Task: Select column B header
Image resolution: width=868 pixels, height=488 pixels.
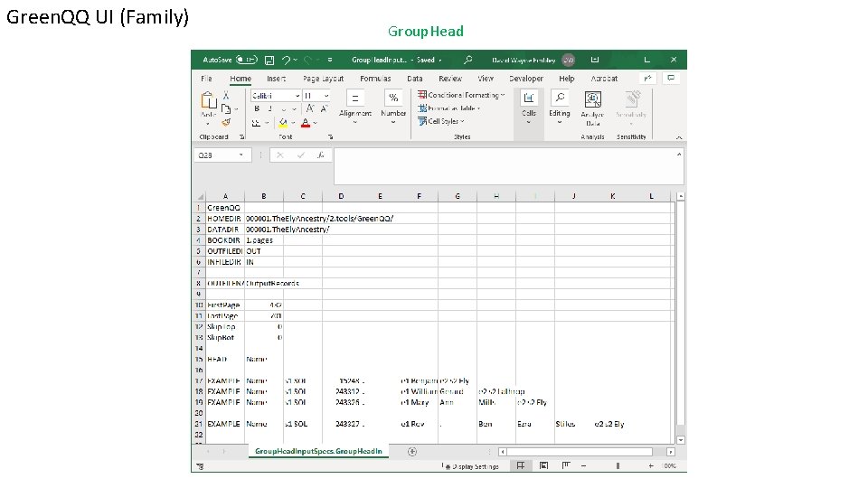Action: coord(264,196)
